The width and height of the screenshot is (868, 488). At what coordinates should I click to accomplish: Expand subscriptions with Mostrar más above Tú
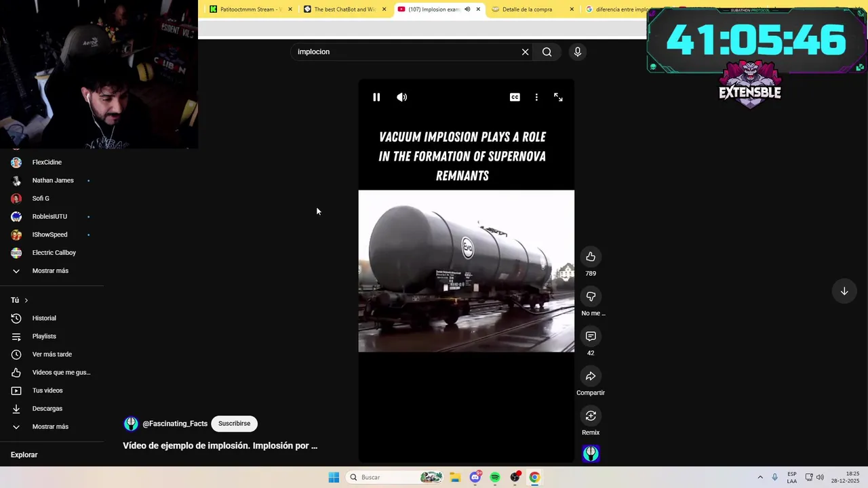tap(52, 271)
